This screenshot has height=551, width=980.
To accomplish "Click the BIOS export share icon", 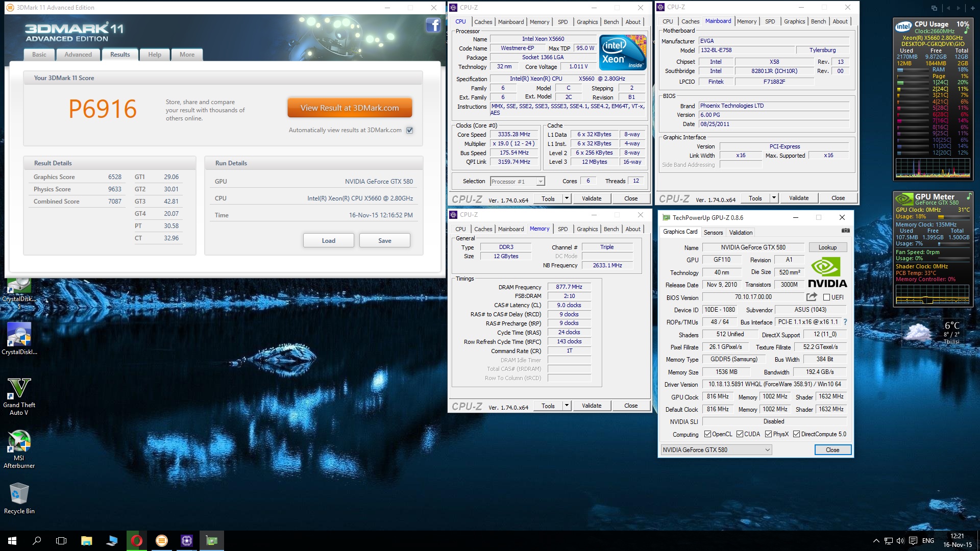I will click(812, 297).
